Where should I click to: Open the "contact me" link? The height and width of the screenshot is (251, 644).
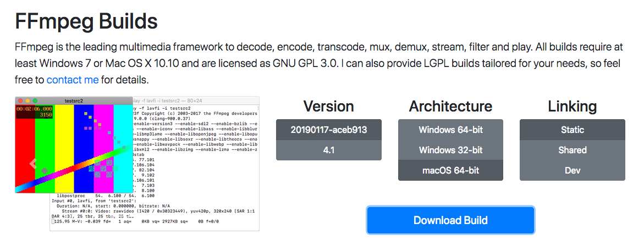(73, 80)
